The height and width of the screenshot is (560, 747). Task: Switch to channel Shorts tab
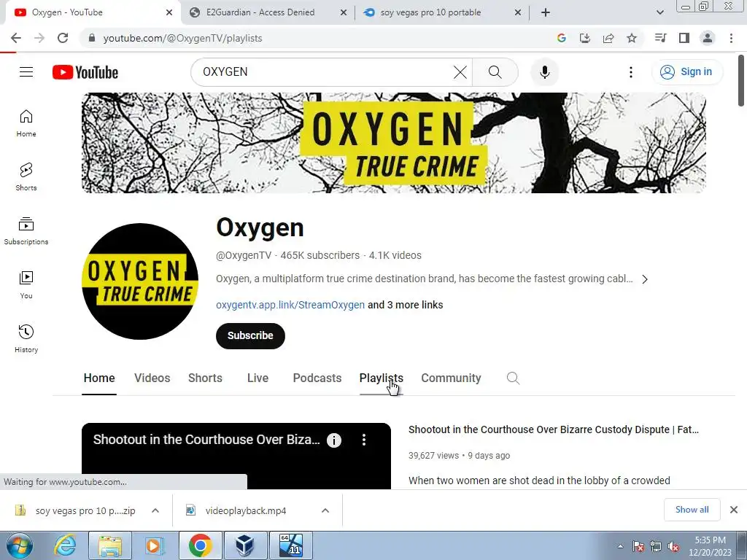205,378
